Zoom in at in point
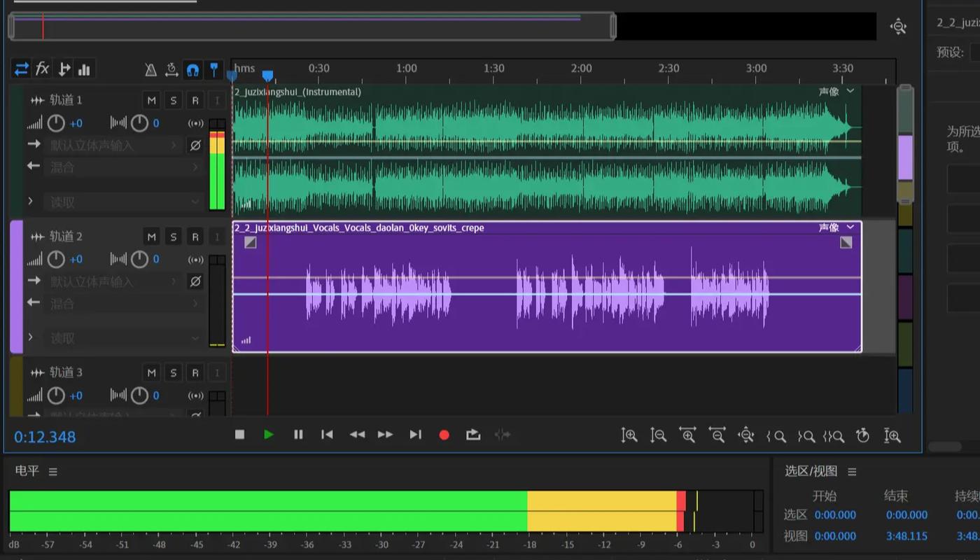The width and height of the screenshot is (980, 560). coord(776,436)
